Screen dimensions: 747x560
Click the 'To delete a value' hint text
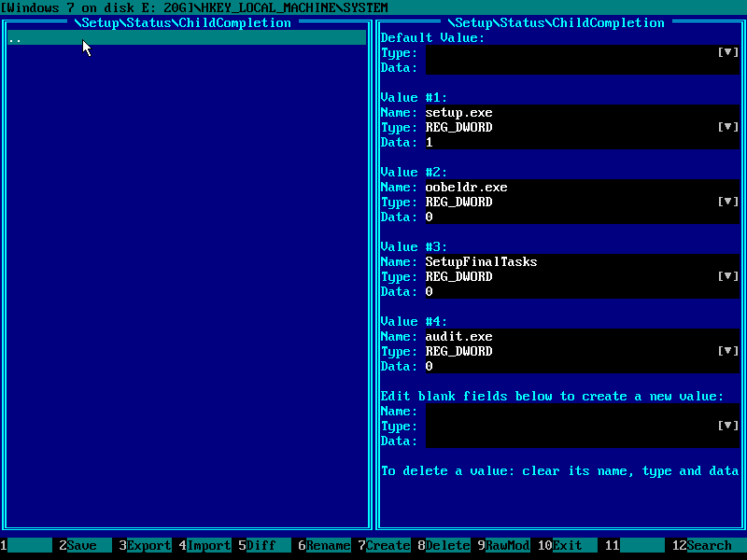point(559,471)
